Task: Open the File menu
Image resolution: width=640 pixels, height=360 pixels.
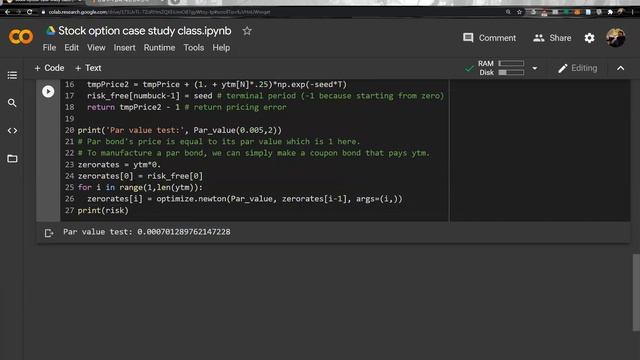Action: (x=49, y=48)
